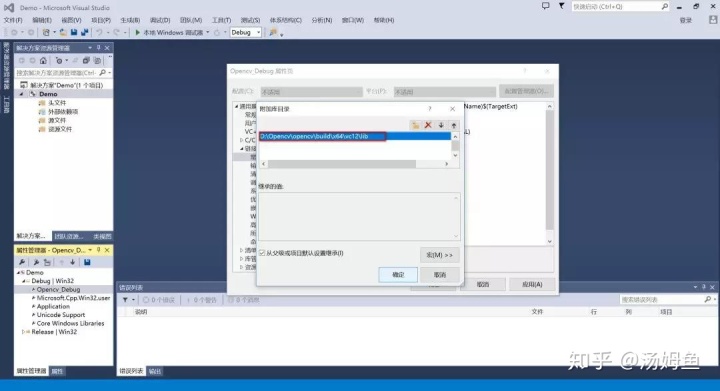Click the Solution Explorer search input field

(x=56, y=73)
